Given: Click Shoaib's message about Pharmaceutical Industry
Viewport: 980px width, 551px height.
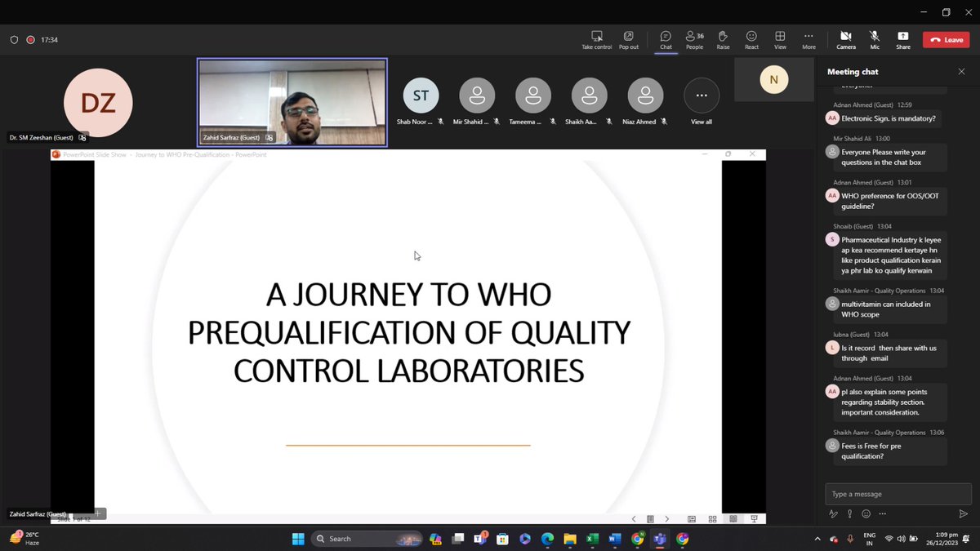Looking at the screenshot, I should coord(892,255).
